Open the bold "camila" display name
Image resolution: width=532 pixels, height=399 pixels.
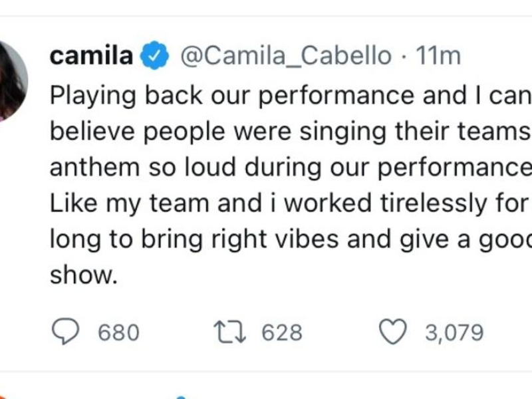pyautogui.click(x=91, y=55)
